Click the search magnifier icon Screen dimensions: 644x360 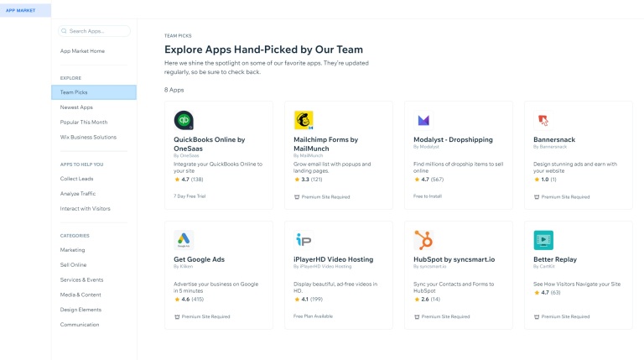coord(64,31)
